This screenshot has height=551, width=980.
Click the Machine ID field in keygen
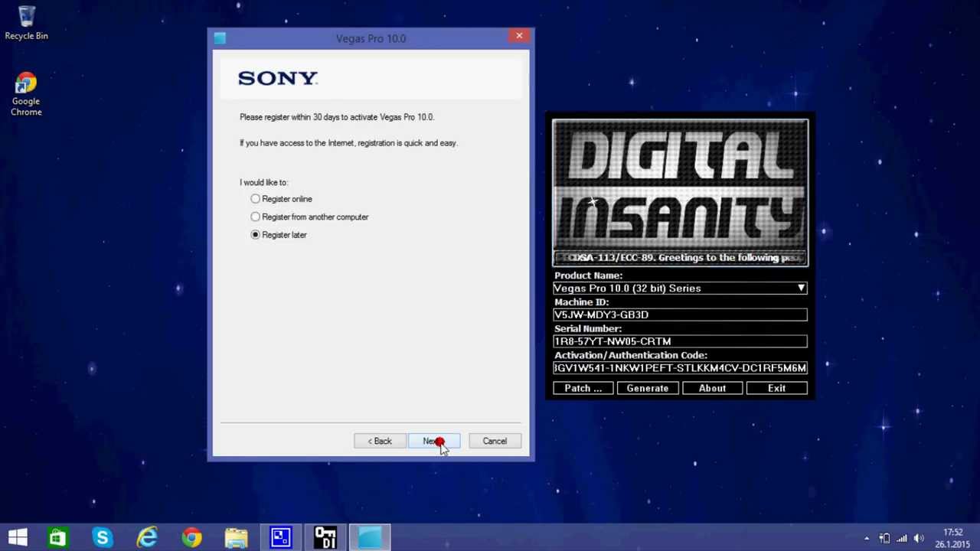(680, 315)
